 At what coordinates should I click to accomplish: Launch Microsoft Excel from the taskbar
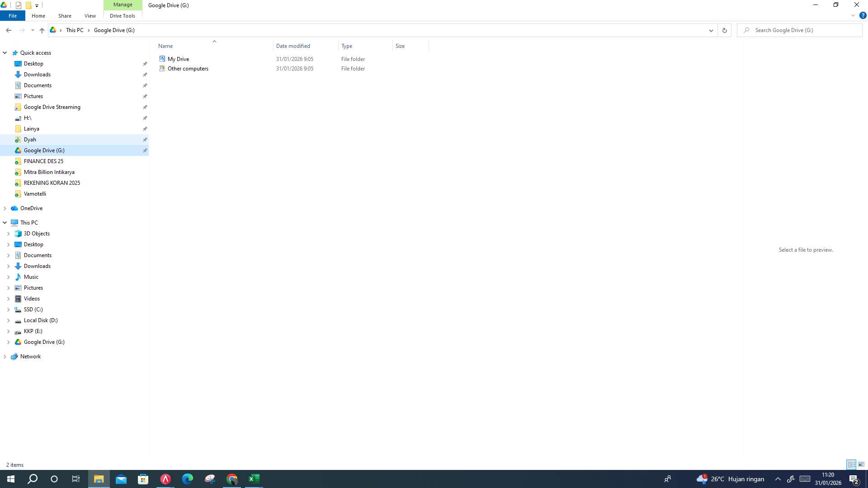254,479
